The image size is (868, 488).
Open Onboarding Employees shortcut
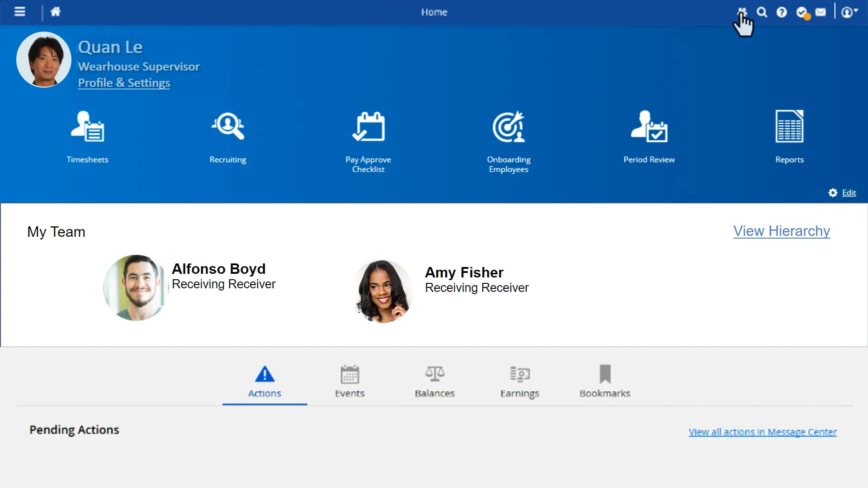tap(509, 141)
